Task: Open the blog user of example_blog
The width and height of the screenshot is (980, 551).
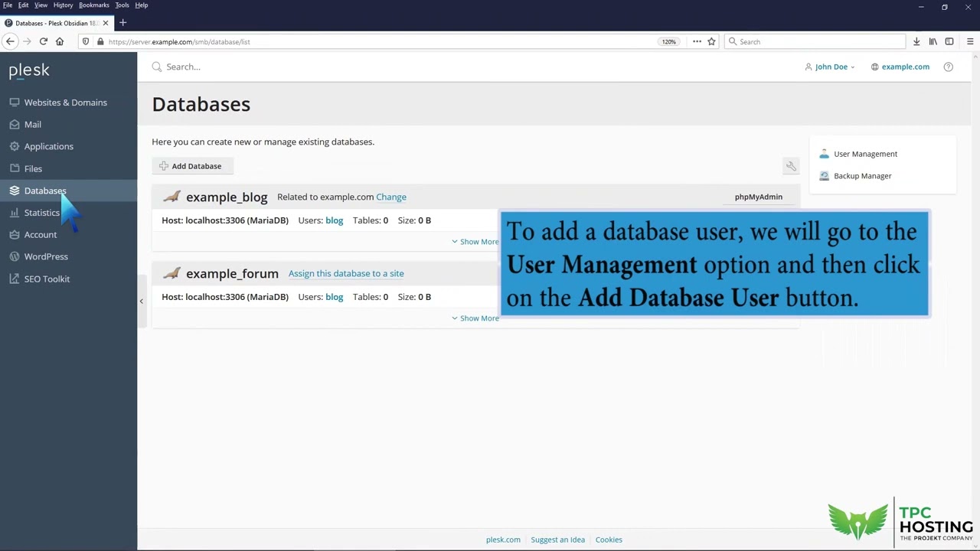Action: (334, 220)
